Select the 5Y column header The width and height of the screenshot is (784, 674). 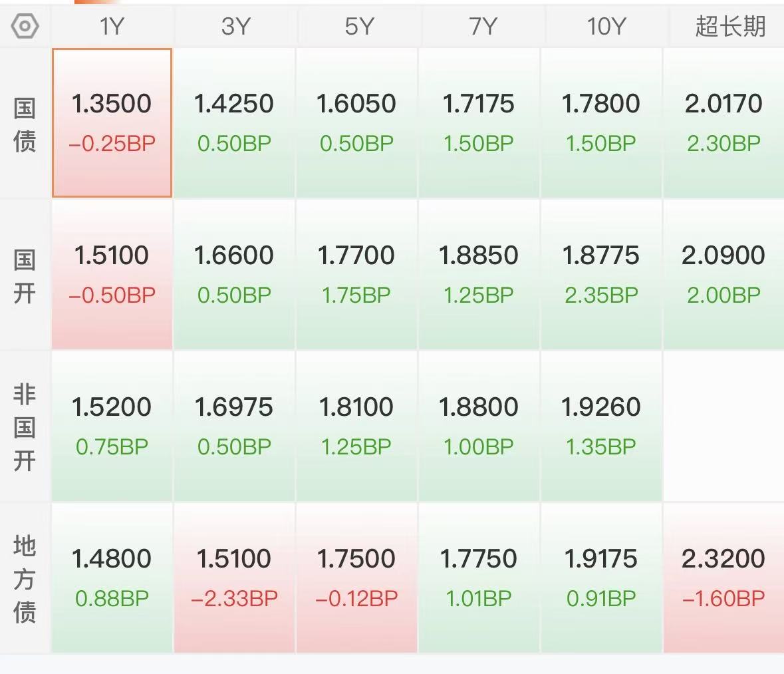tap(358, 26)
